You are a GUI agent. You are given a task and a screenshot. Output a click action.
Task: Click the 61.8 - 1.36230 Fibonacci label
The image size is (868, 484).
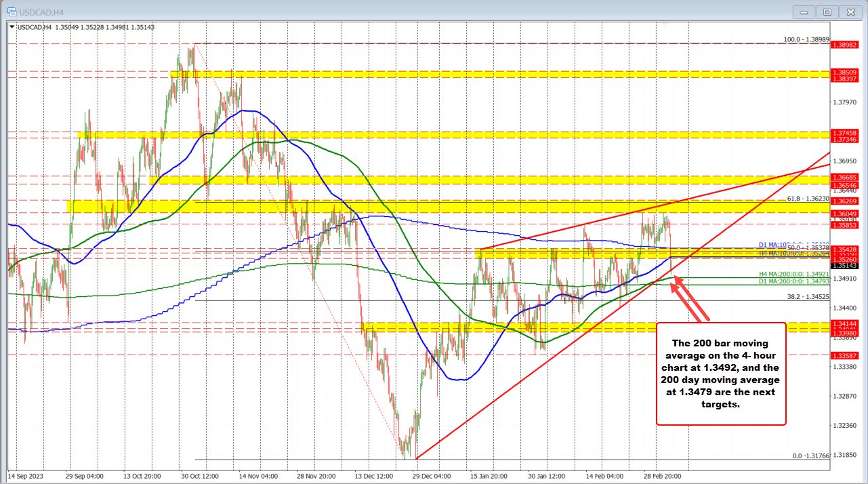click(x=808, y=199)
